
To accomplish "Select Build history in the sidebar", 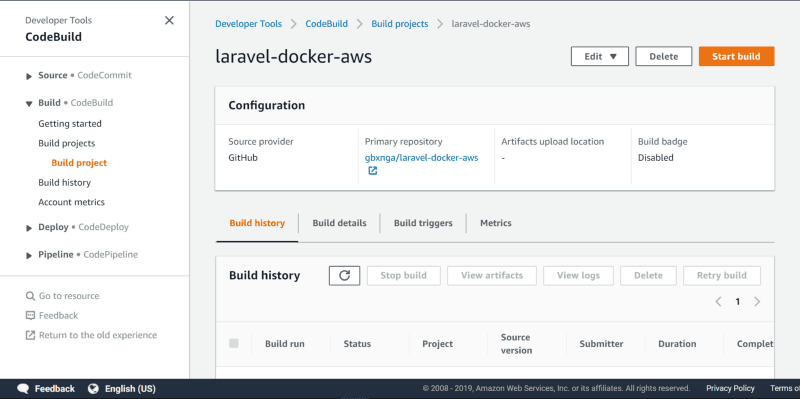I will coord(64,183).
